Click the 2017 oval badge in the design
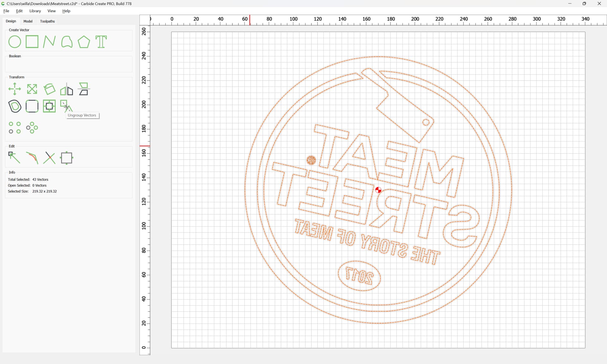Viewport: 607px width, 364px height. [359, 276]
